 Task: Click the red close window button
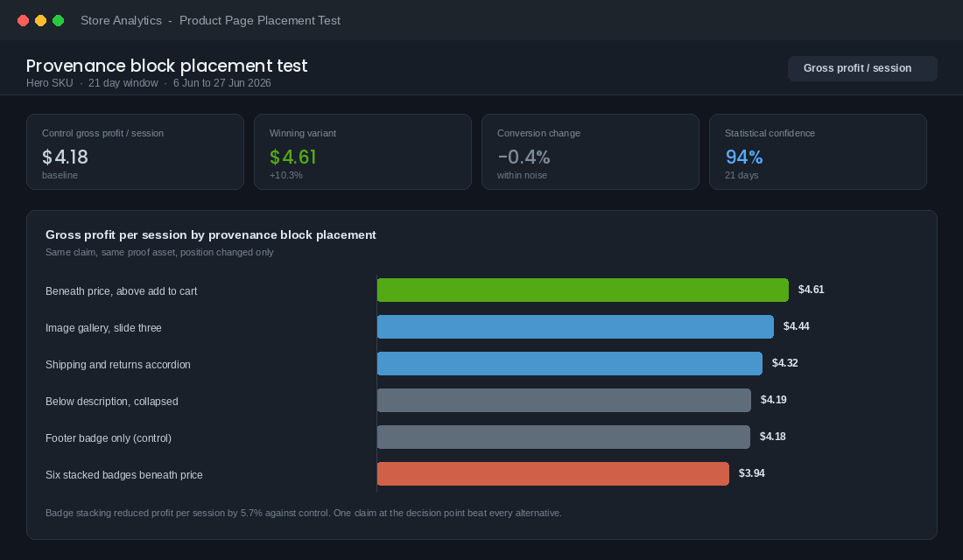click(24, 21)
